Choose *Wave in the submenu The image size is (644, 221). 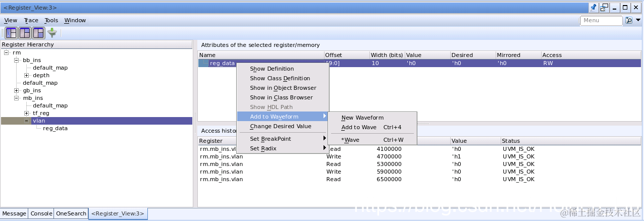pyautogui.click(x=372, y=140)
